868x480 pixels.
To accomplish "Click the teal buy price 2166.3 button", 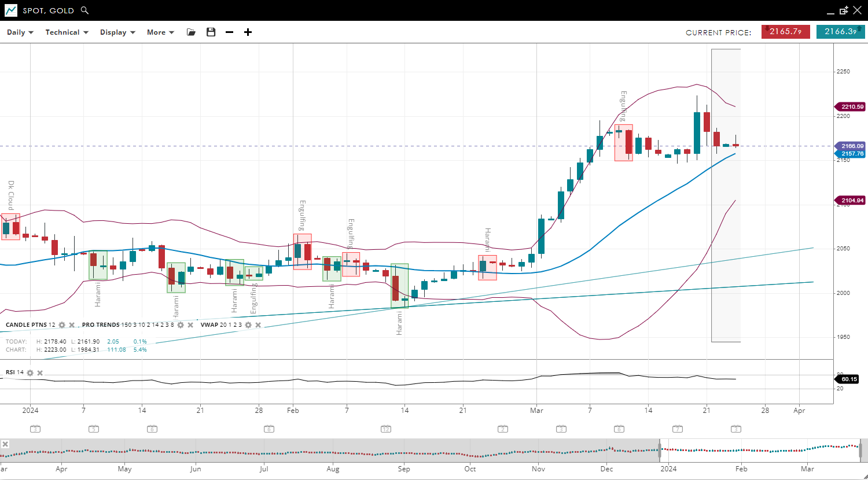I will tap(840, 32).
